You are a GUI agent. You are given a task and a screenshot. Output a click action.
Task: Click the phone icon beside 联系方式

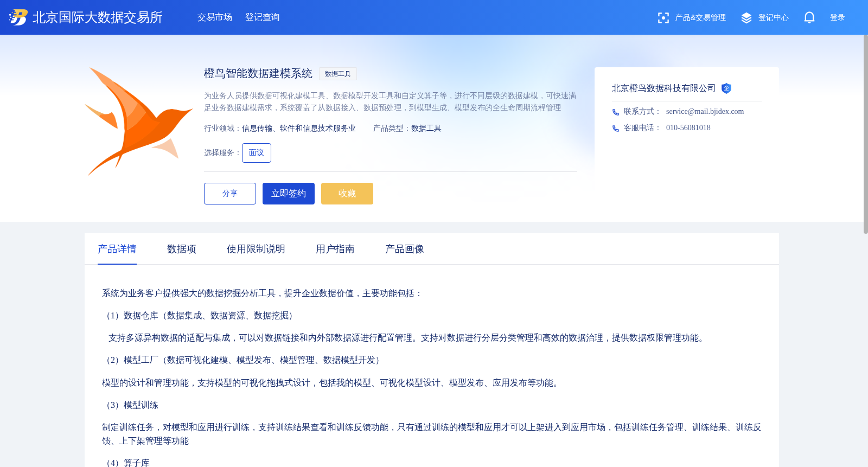(616, 112)
